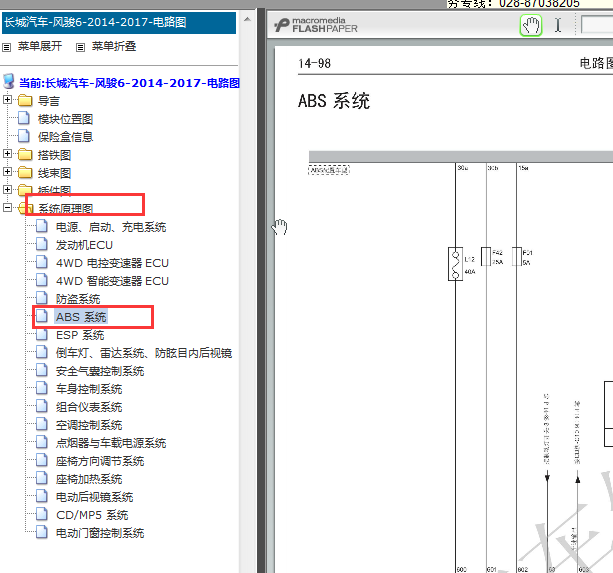The width and height of the screenshot is (613, 573).
Task: Open the 4WD 智能变速器 ECU diagram
Action: tap(112, 281)
